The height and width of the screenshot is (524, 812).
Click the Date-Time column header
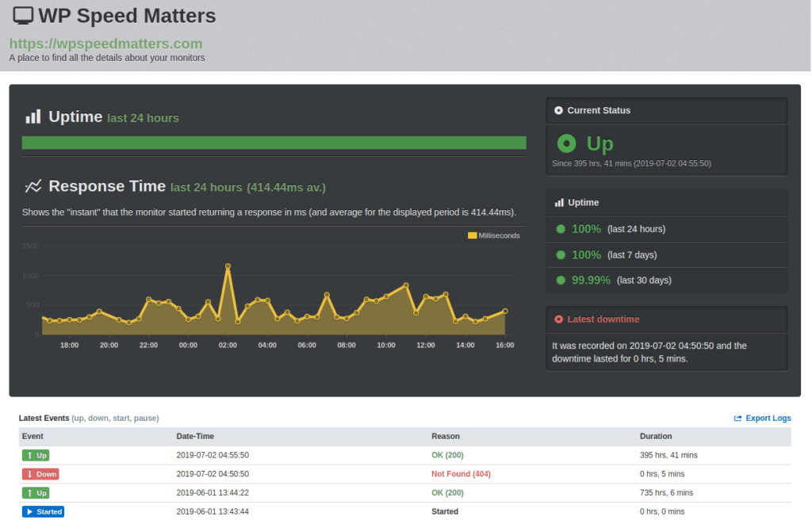[195, 436]
